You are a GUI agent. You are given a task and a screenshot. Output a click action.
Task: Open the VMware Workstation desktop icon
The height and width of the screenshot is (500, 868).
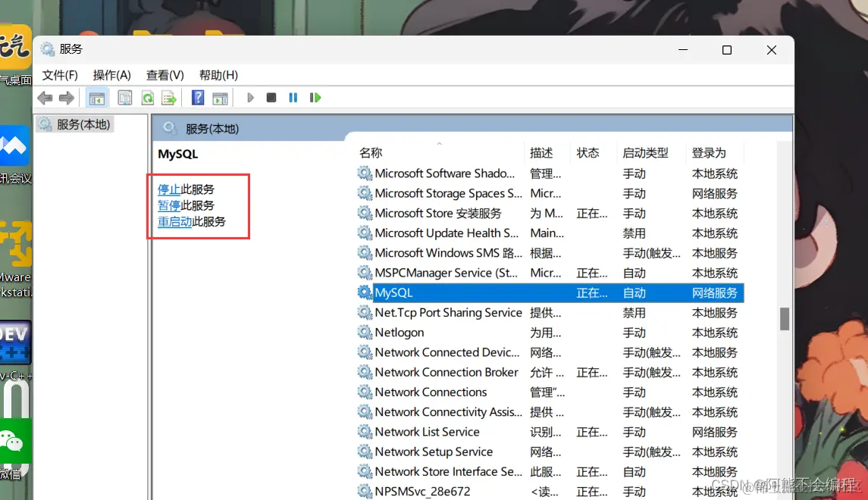[x=15, y=245]
